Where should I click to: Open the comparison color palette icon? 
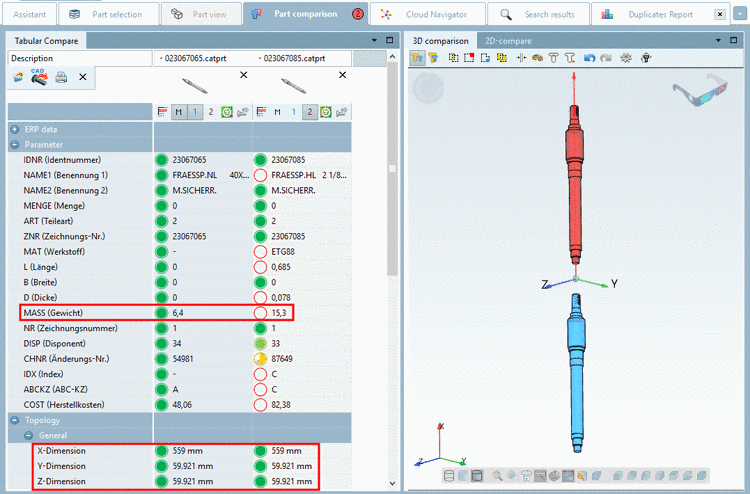tap(537, 58)
